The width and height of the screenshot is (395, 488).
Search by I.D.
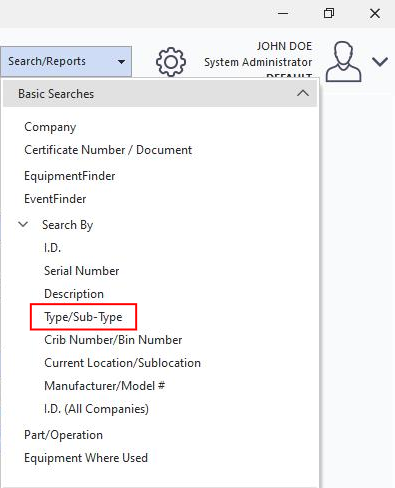point(53,248)
